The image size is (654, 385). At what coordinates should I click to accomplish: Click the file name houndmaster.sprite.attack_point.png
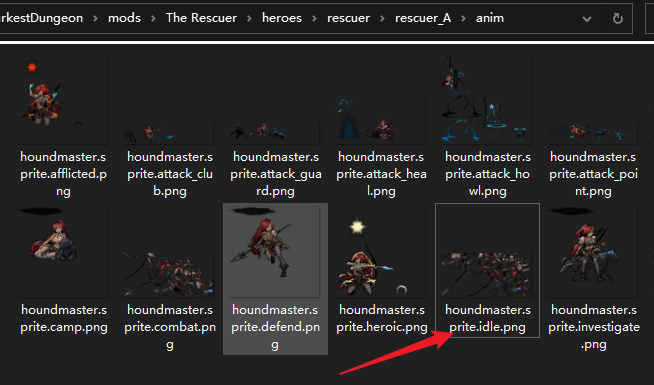593,174
